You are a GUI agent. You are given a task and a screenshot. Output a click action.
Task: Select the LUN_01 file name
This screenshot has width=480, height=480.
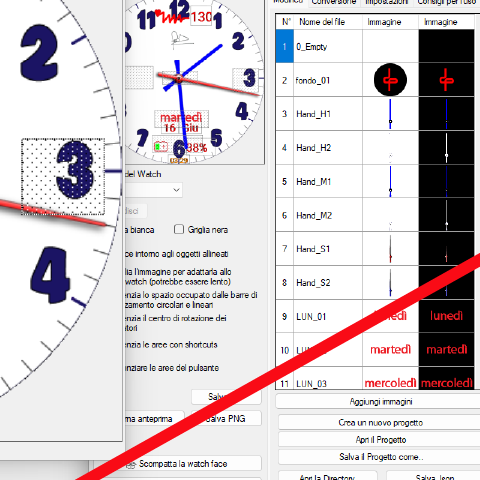[311, 316]
